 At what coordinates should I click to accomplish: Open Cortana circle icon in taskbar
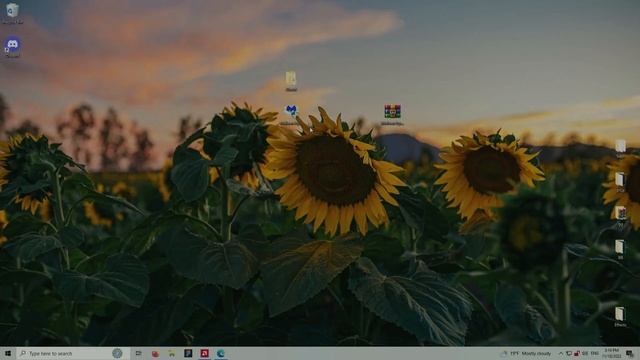pyautogui.click(x=117, y=353)
